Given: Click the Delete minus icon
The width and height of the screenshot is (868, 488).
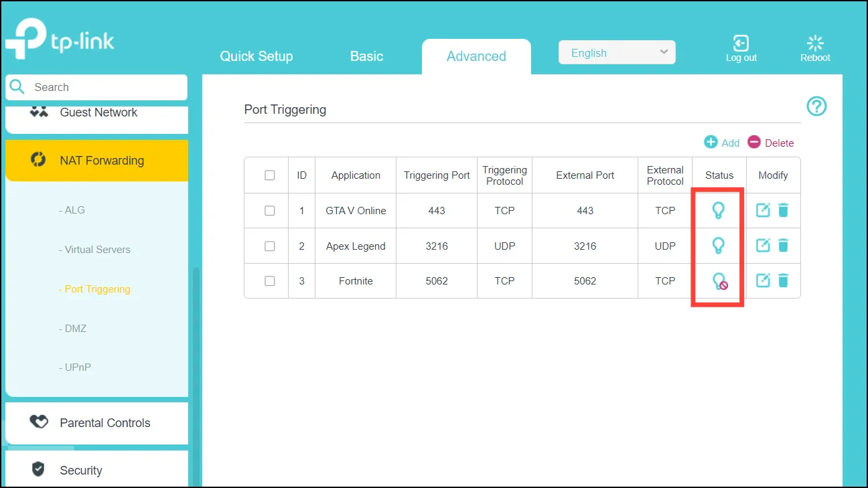Looking at the screenshot, I should pos(754,142).
